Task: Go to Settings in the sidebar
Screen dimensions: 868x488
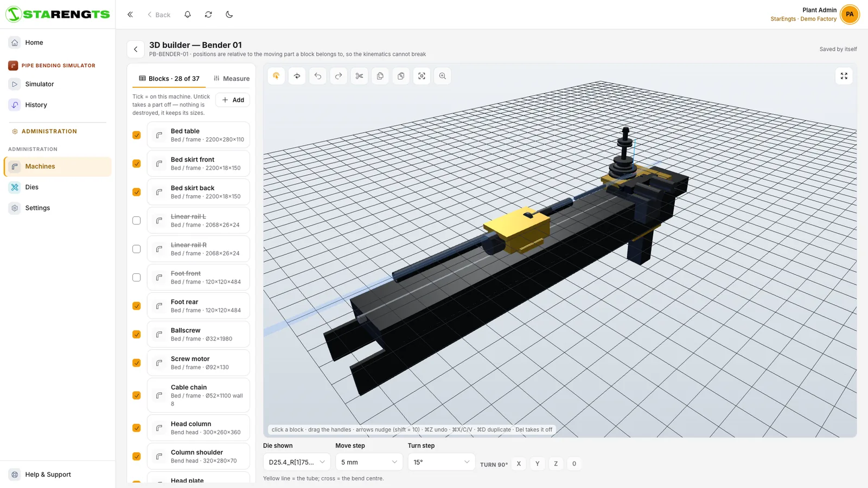Action: click(58, 208)
